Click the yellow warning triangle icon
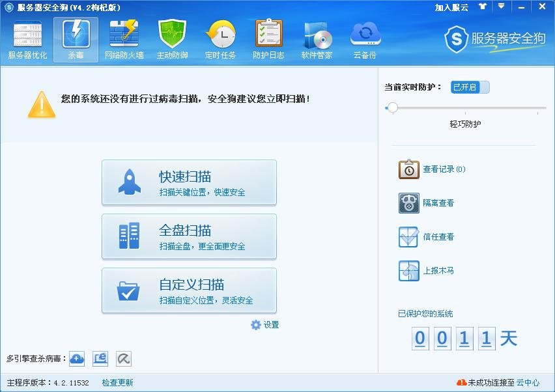The width and height of the screenshot is (555, 392). pyautogui.click(x=42, y=104)
